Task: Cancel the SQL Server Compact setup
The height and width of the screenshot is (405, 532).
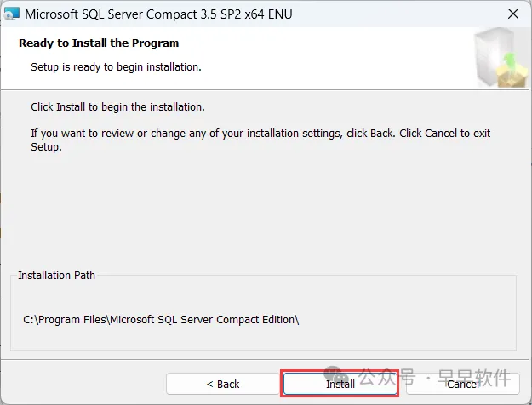Action: point(463,384)
